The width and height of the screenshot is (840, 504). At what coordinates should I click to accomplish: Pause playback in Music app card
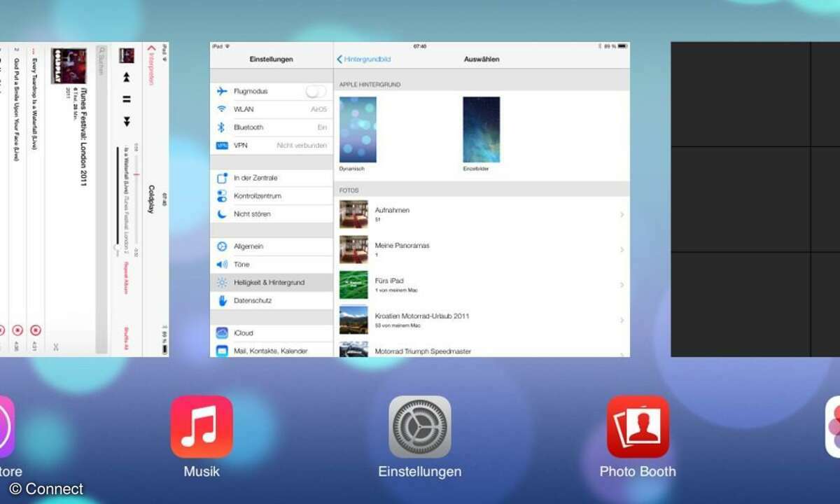tap(127, 99)
